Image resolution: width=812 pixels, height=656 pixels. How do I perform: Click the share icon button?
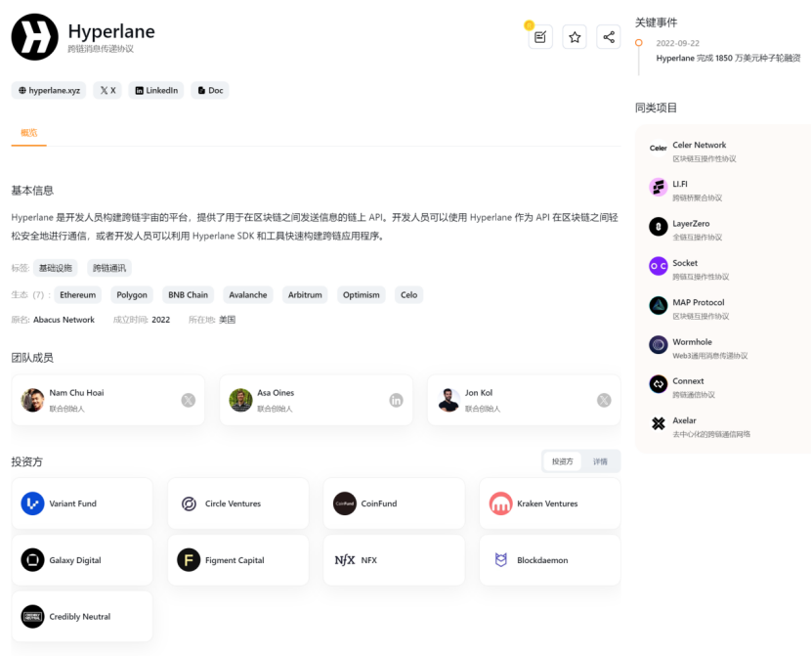point(609,37)
